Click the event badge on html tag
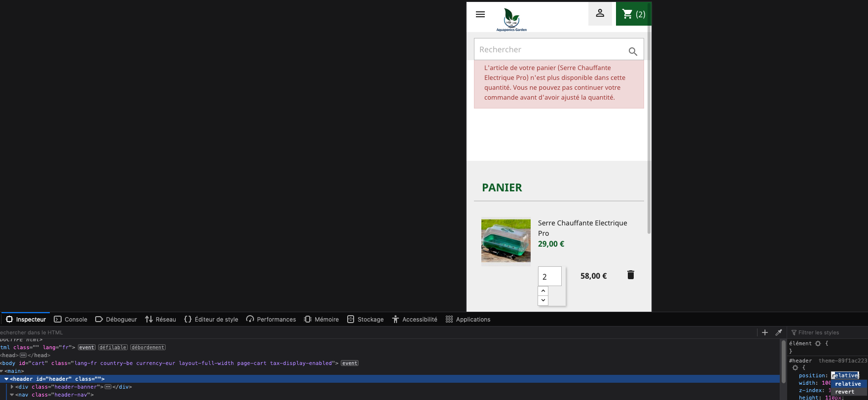This screenshot has height=400, width=868. click(x=86, y=347)
